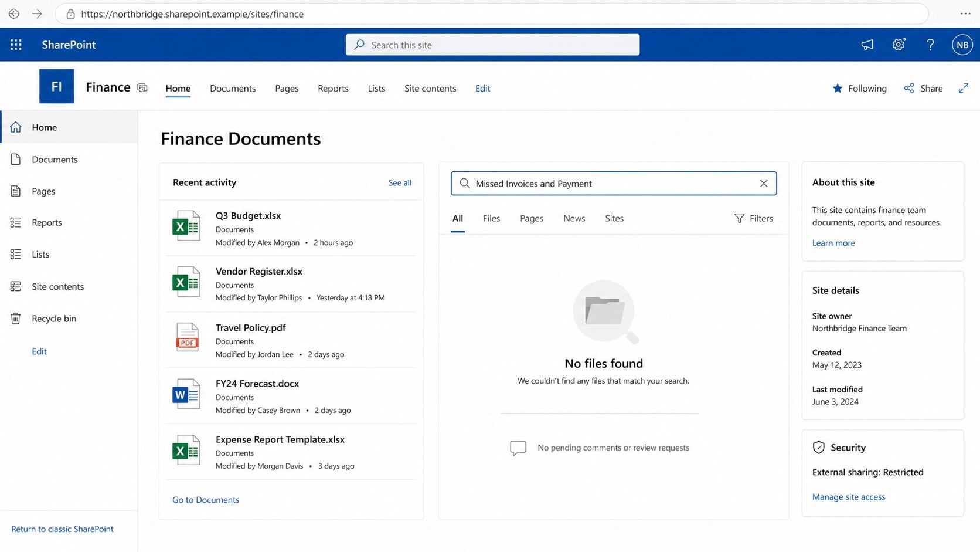Screen dimensions: 980x552
Task: Click the SharePoint title in header
Action: 69,45
